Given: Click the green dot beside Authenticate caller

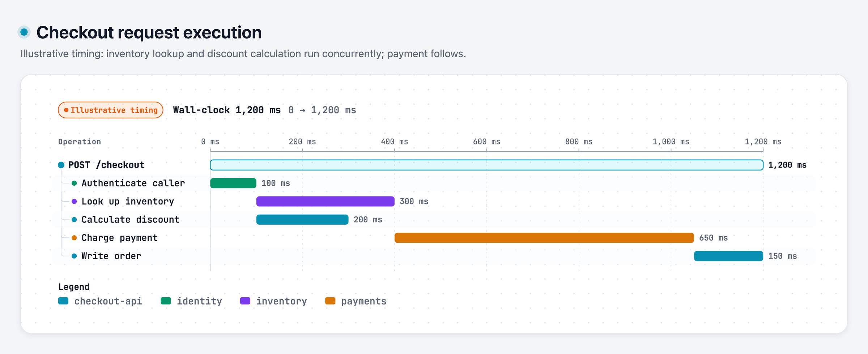Looking at the screenshot, I should click(x=74, y=183).
